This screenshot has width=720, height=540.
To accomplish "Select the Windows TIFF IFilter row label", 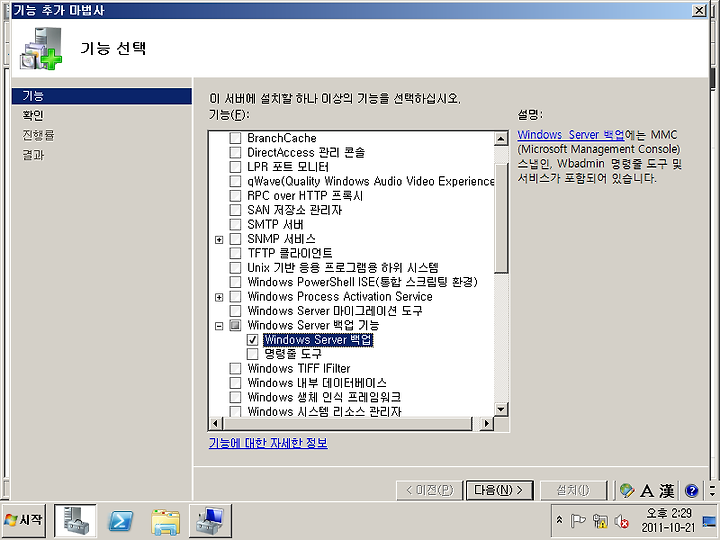I will pyautogui.click(x=299, y=368).
